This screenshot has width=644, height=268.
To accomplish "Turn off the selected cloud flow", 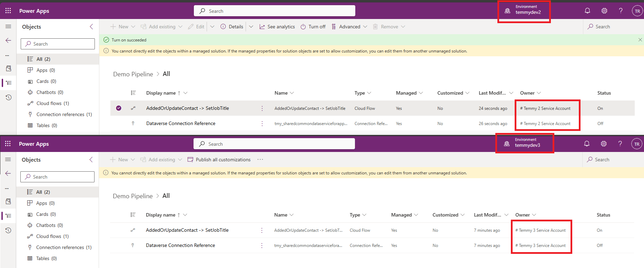I will (313, 27).
